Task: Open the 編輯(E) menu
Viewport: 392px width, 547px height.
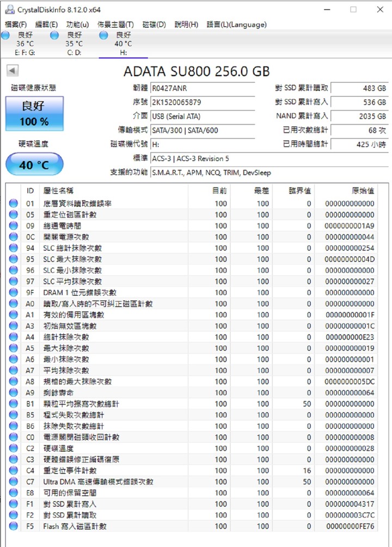Action: (46, 25)
